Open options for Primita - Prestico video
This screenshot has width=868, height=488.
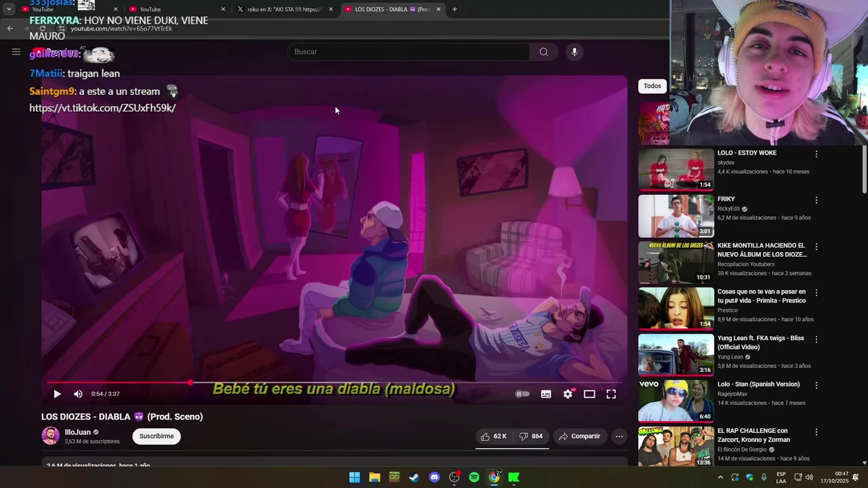click(x=816, y=293)
